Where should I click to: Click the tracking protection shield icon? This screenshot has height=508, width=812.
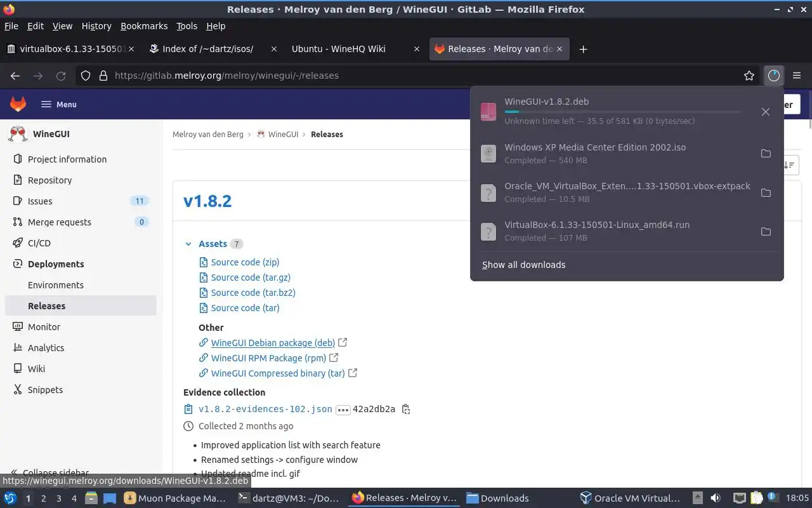[x=86, y=76]
